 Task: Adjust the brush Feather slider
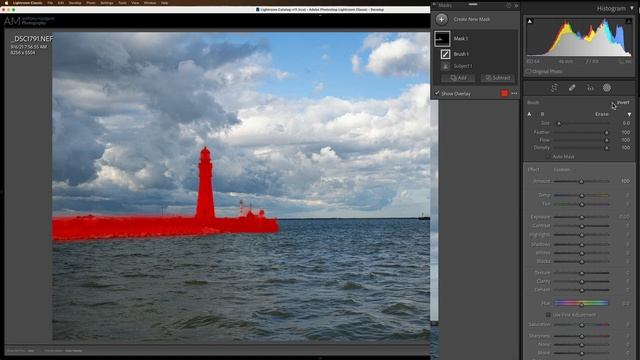(x=581, y=132)
